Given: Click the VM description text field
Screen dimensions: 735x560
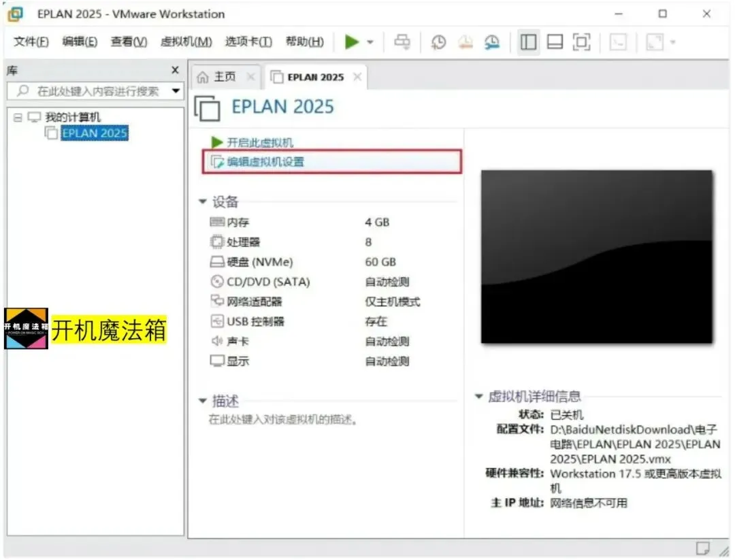Looking at the screenshot, I should [x=283, y=419].
